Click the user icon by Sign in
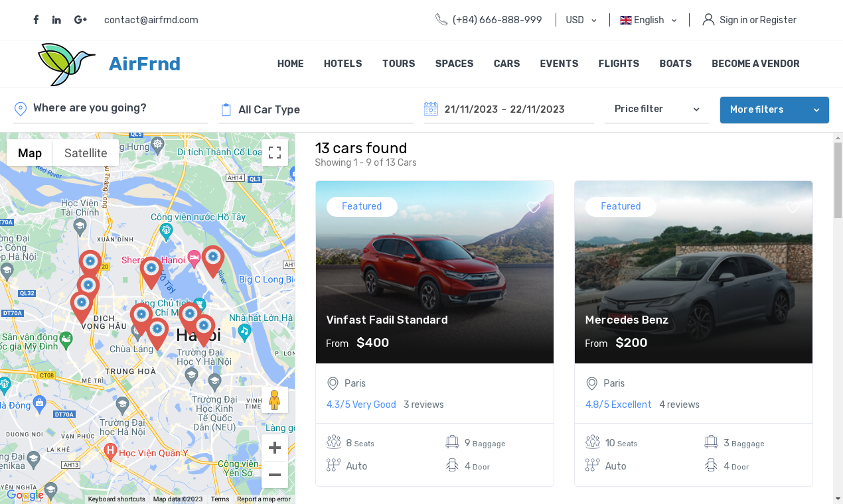 coord(708,20)
